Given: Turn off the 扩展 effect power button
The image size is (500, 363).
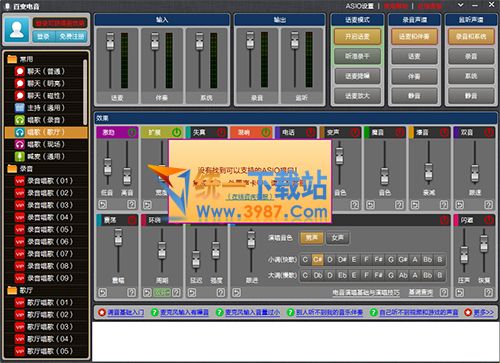Looking at the screenshot, I should pos(177,133).
